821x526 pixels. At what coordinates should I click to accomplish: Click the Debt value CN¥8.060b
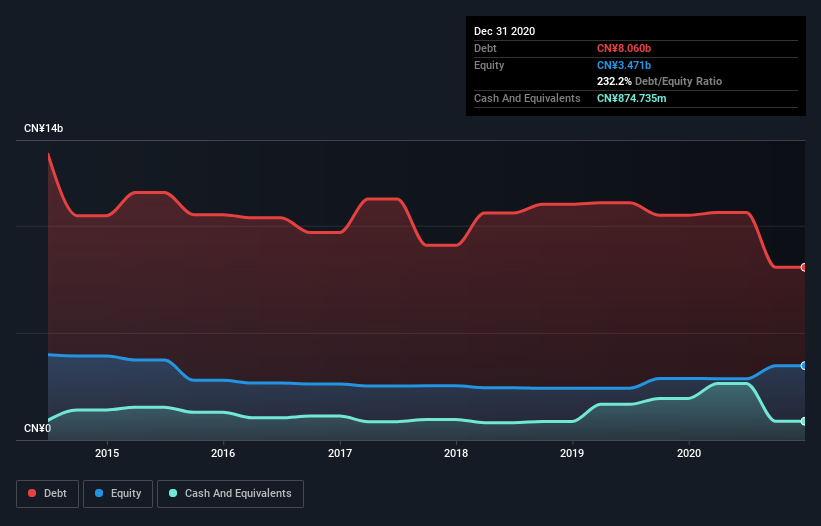tap(624, 48)
